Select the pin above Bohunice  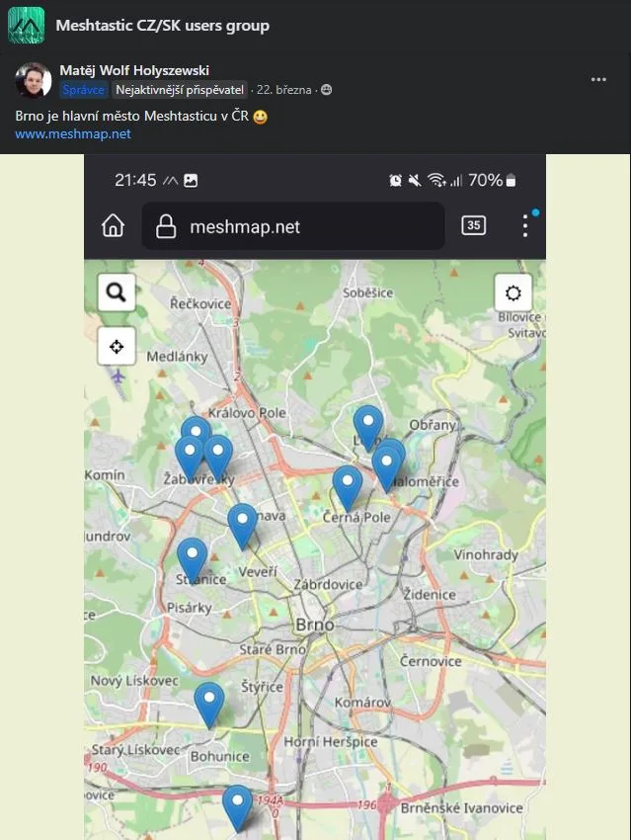coord(209,703)
